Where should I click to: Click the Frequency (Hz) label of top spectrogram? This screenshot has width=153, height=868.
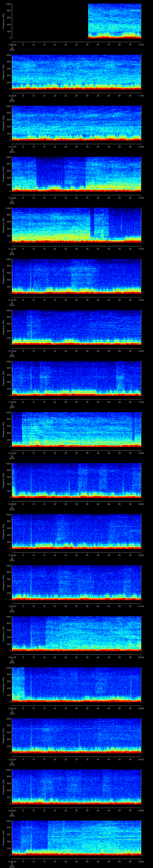[3, 21]
